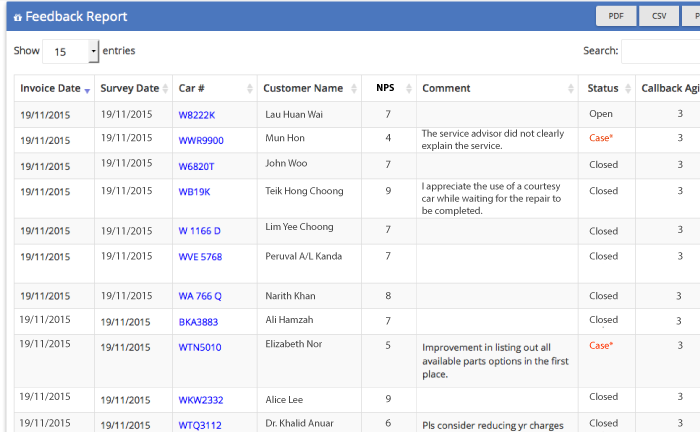The height and width of the screenshot is (432, 700).
Task: Sort by Invoice Date arrow icon
Action: point(87,91)
